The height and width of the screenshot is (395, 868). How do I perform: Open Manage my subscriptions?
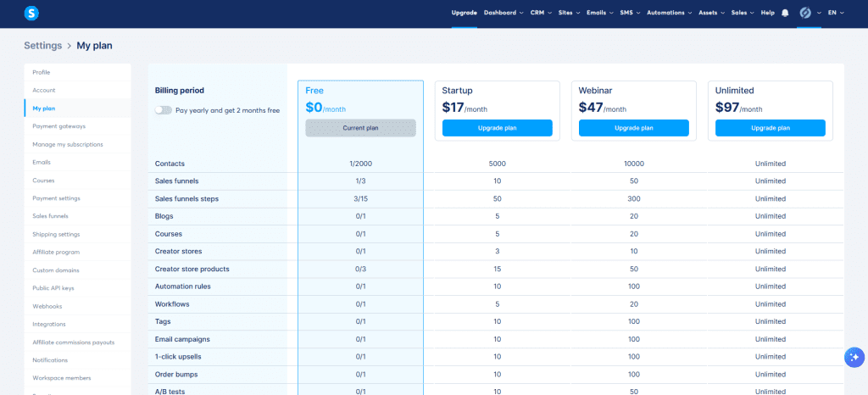coord(77,144)
